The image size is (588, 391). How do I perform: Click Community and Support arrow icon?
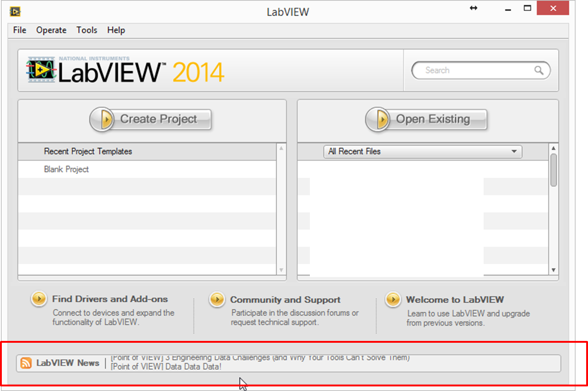pyautogui.click(x=217, y=300)
